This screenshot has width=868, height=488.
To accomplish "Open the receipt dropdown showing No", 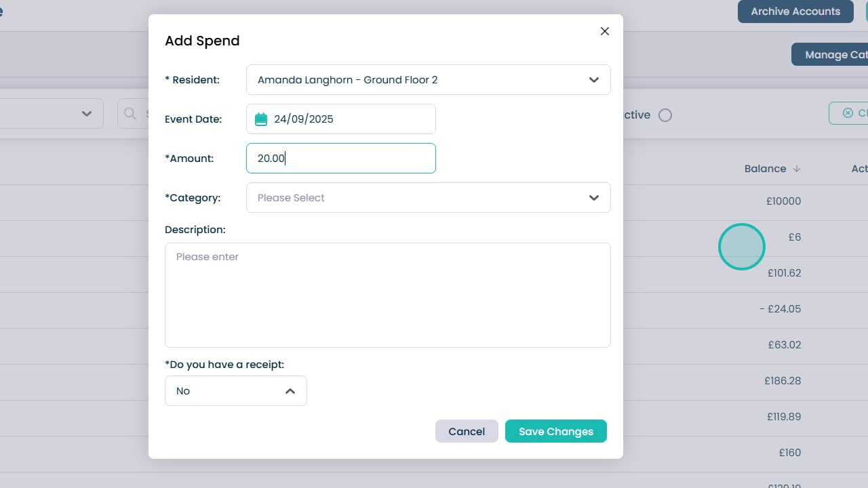I will [235, 391].
